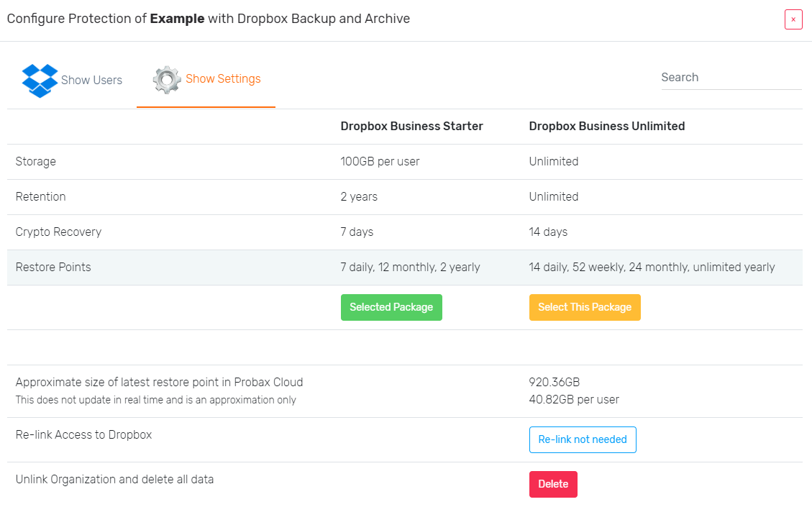Open the Show Settings tab

206,80
